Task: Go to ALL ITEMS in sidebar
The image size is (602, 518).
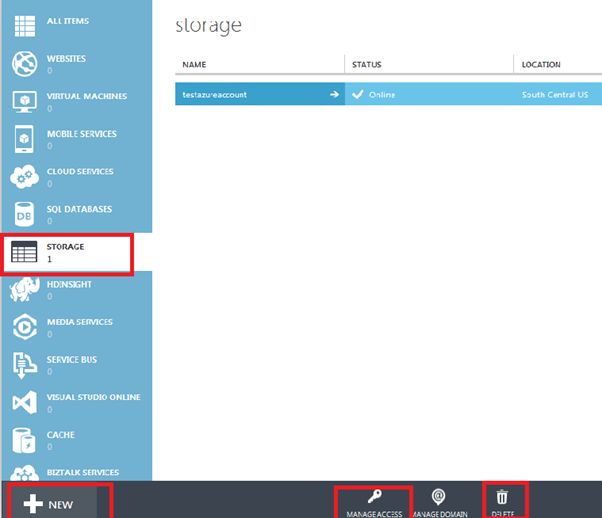Action: (68, 21)
